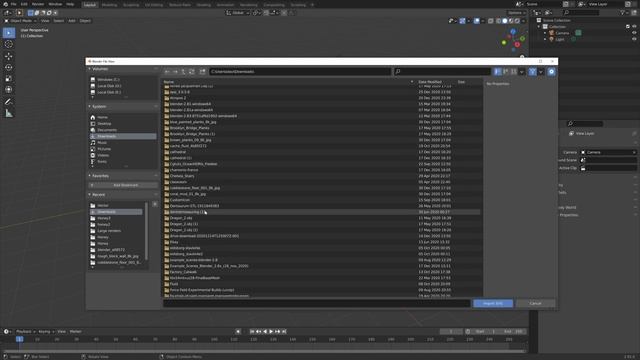Toggle viewport gizmos

point(462,21)
